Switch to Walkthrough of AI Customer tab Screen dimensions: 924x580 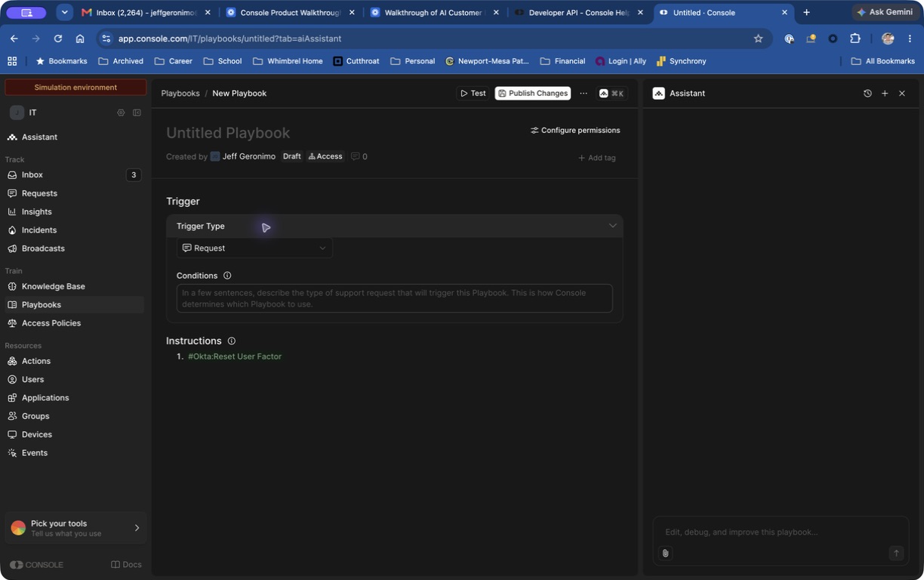(x=433, y=13)
